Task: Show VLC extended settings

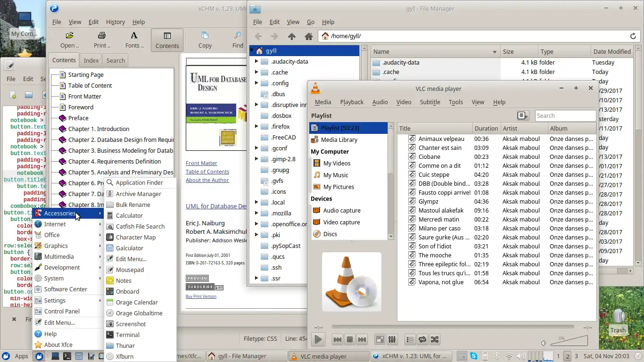Action: (392, 339)
